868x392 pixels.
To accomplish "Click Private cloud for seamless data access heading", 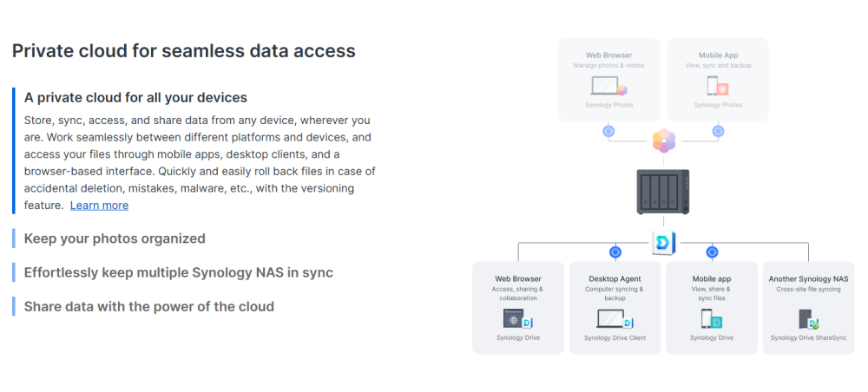I will pos(184,51).
